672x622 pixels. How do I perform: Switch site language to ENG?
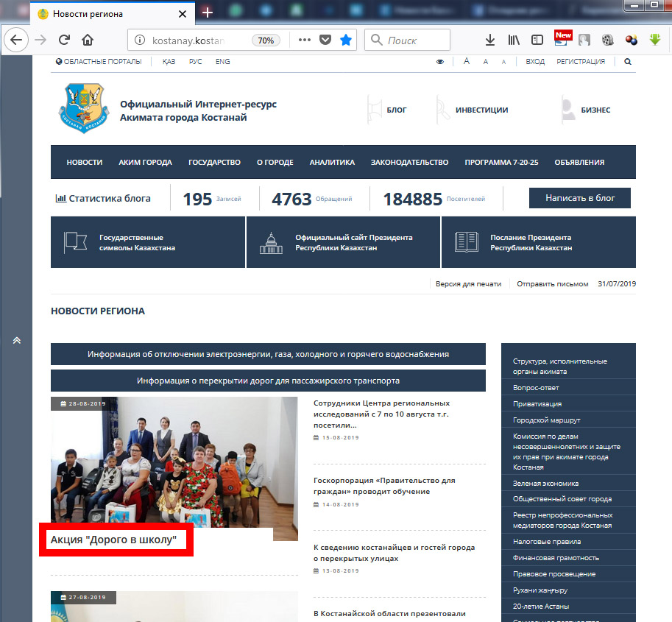[x=223, y=62]
